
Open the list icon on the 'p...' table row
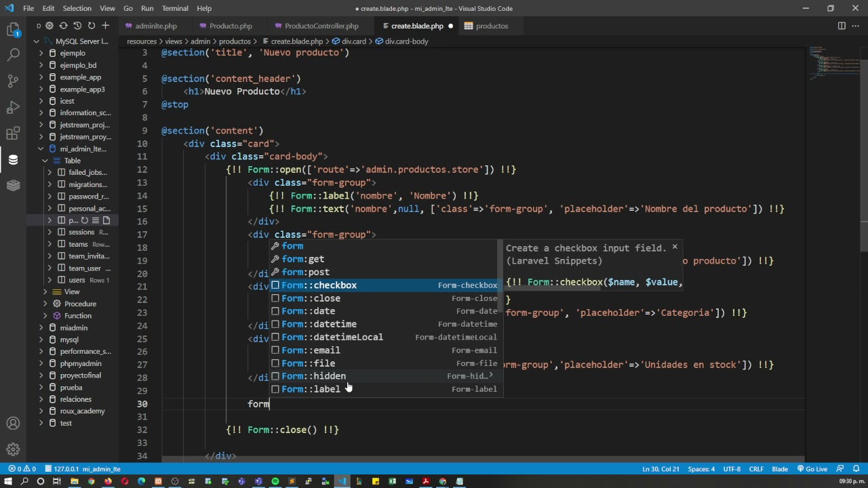[96, 220]
